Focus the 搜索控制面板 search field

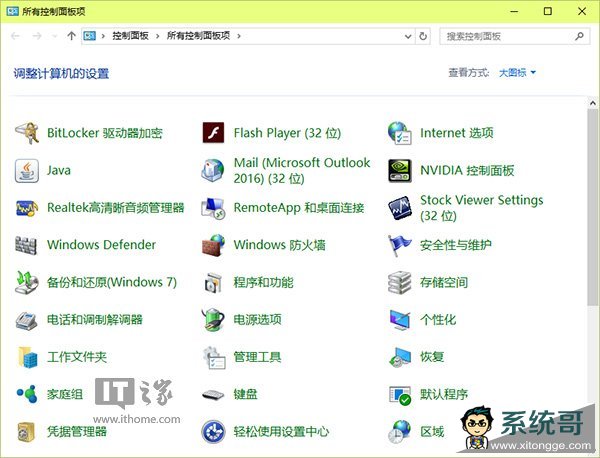(x=514, y=36)
